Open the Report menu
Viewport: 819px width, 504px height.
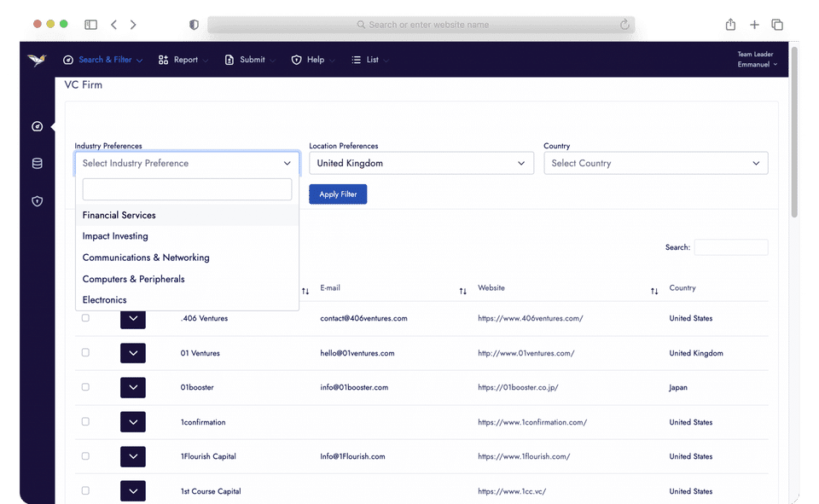click(x=183, y=60)
